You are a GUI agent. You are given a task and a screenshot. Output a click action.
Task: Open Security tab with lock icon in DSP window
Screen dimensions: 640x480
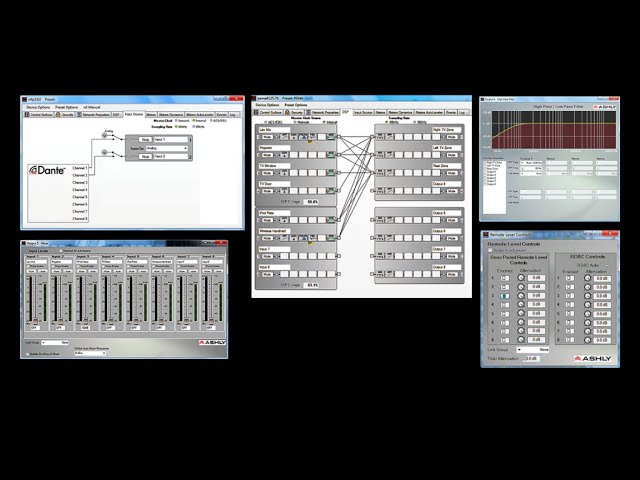(296, 113)
